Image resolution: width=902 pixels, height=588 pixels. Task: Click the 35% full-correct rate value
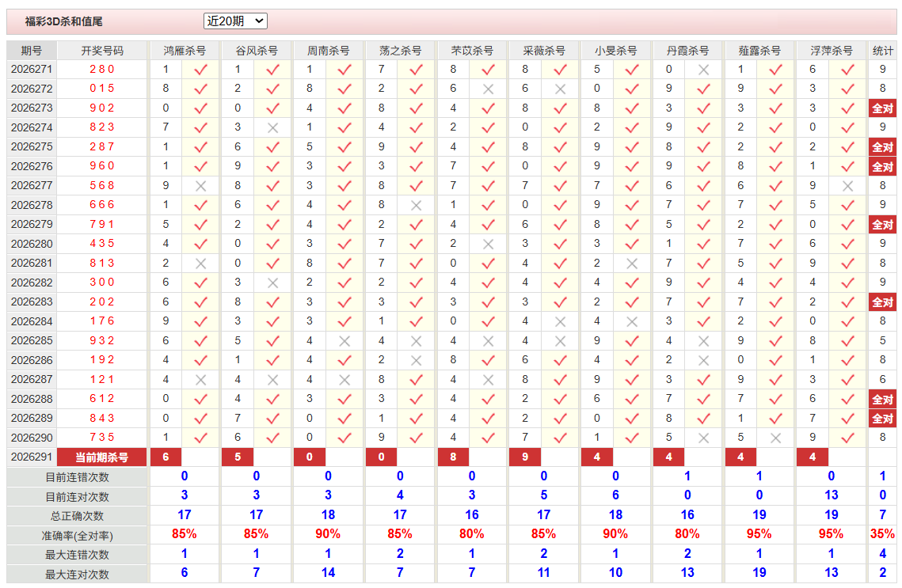[x=882, y=534]
